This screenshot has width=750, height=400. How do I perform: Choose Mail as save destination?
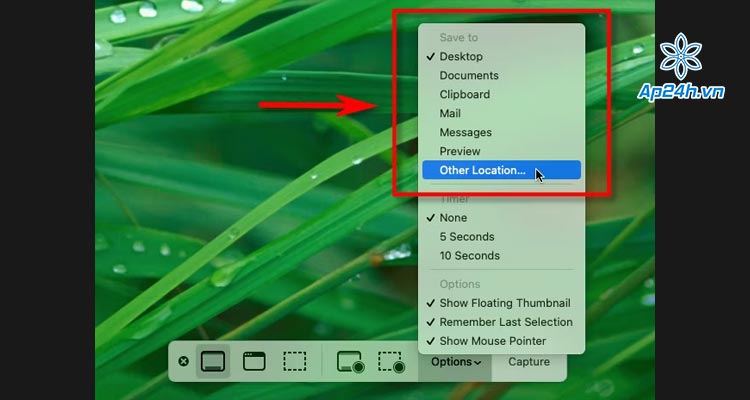coord(501,113)
